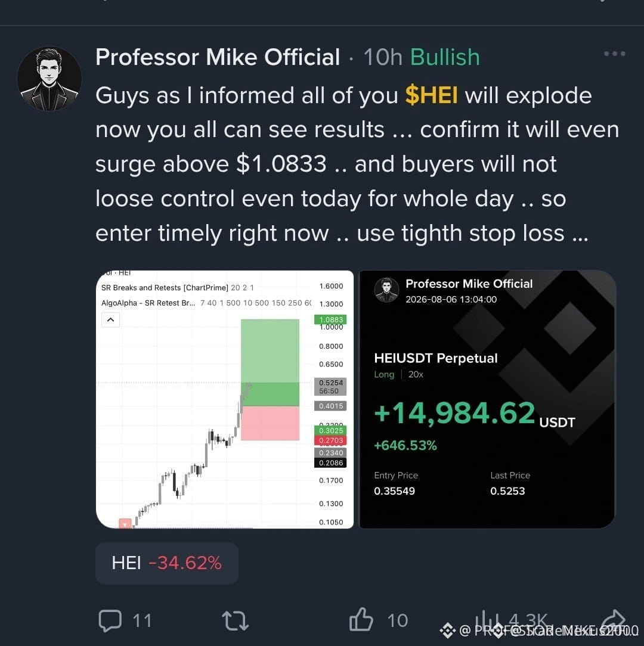
Task: Enlarge the HEI chart thumbnail image
Action: [225, 399]
